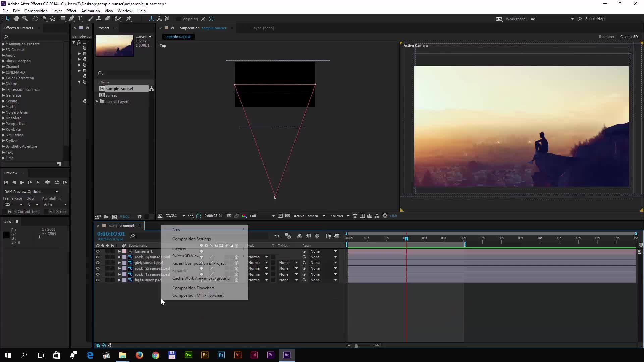Select the Zoom tool in toolbar
Screen dimensions: 644x362
pyautogui.click(x=25, y=19)
